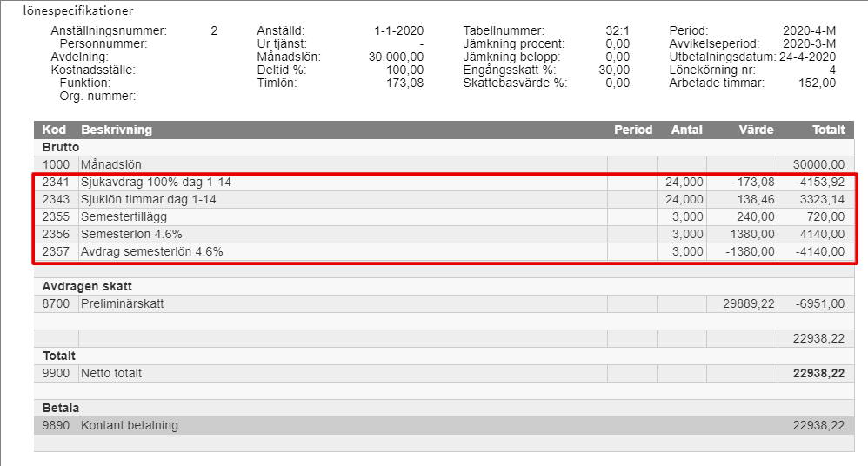Image resolution: width=868 pixels, height=466 pixels.
Task: Click the total -4153,92
Action: [820, 182]
